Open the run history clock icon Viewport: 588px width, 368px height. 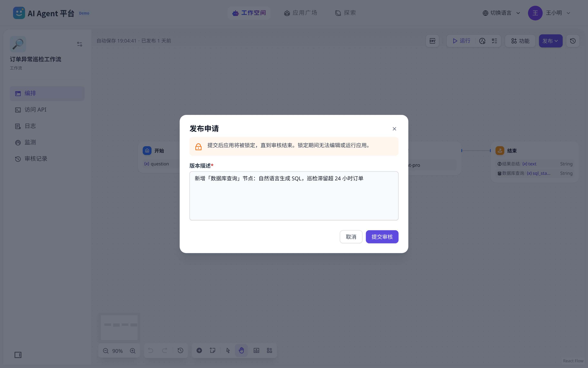pos(482,41)
